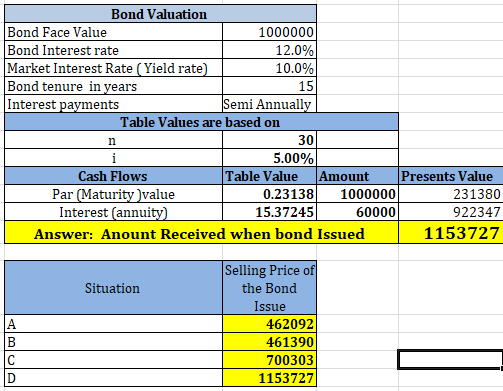
Task: Click the Selling Price of the Bond Issue header
Action: click(269, 288)
